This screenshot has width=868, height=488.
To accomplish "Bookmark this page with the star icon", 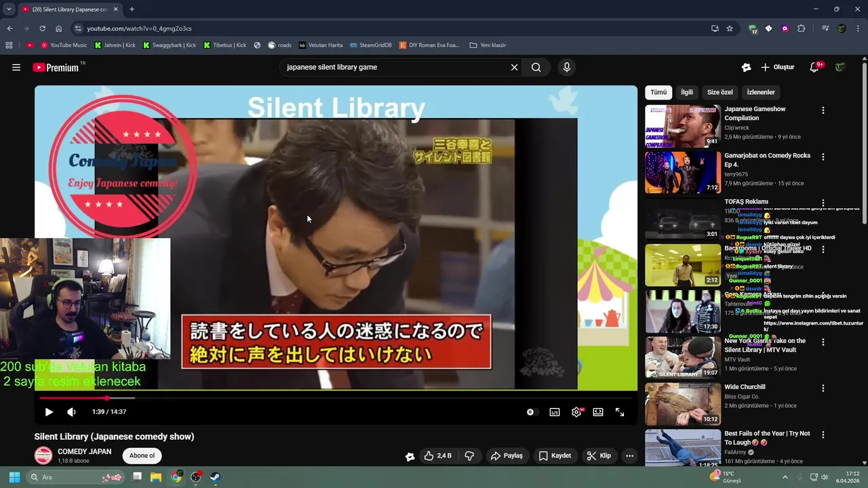I will pos(730,28).
